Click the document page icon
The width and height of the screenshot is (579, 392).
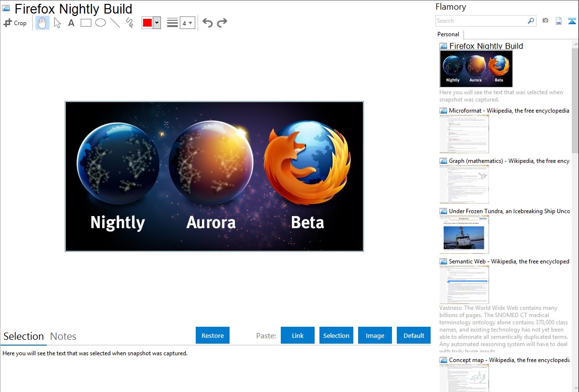(559, 21)
